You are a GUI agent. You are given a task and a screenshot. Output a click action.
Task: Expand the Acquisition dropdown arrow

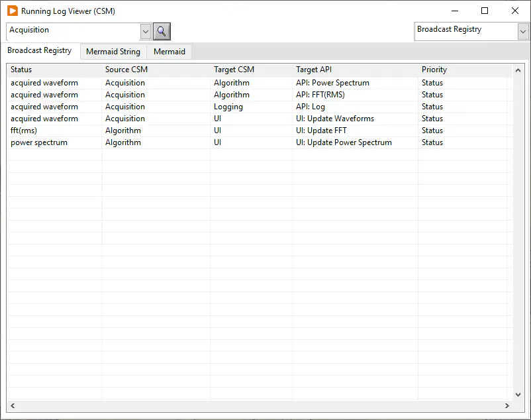pos(146,31)
